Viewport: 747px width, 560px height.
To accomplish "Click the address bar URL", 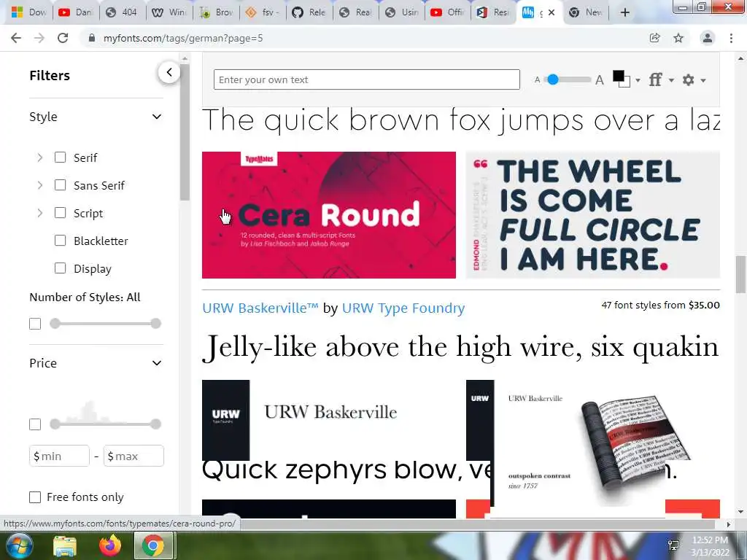I will (x=183, y=38).
